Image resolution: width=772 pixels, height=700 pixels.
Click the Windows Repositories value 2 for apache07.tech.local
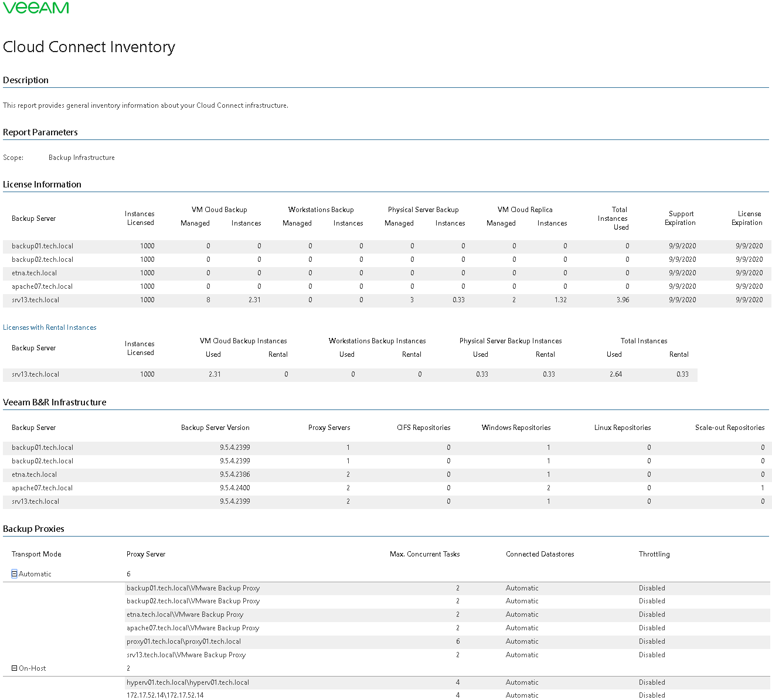[x=549, y=488]
